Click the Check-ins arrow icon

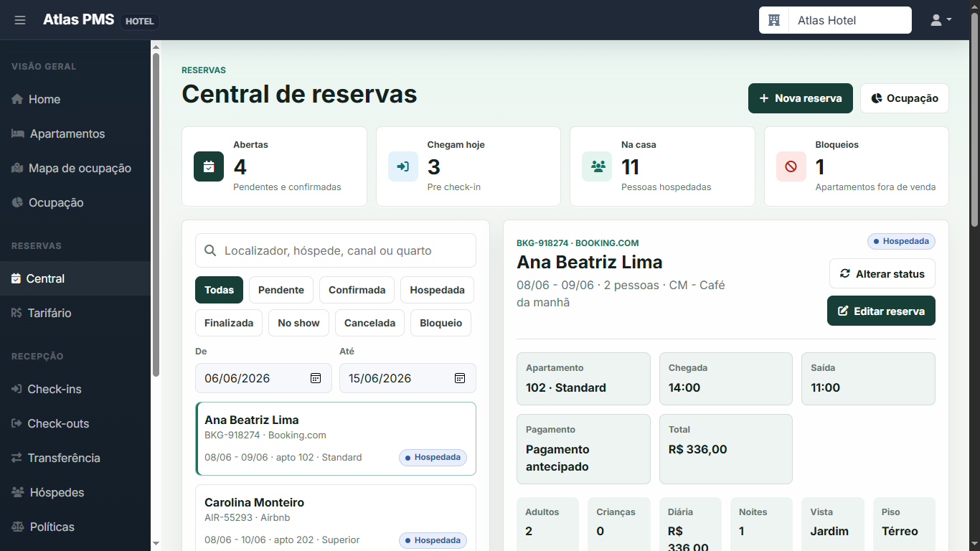[x=17, y=389]
